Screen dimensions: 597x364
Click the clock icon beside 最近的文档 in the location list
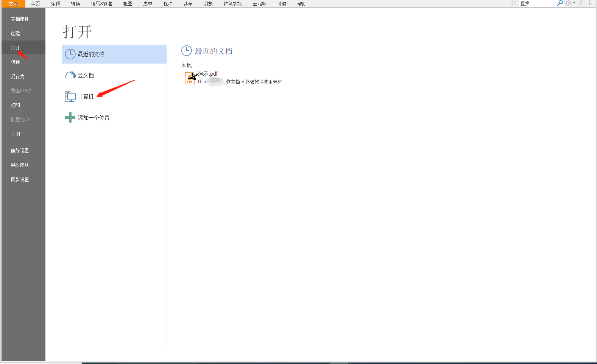(70, 54)
